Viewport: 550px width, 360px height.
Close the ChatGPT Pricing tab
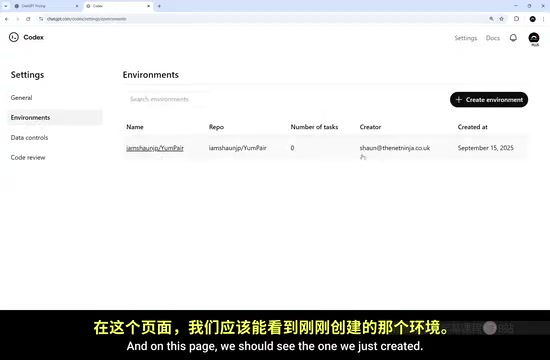[x=77, y=6]
